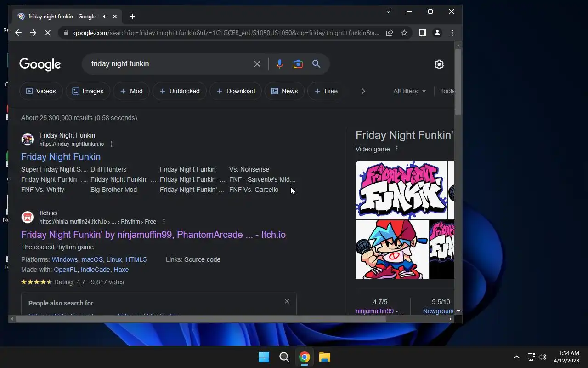View site info lock icon
588x368 pixels.
click(x=66, y=33)
